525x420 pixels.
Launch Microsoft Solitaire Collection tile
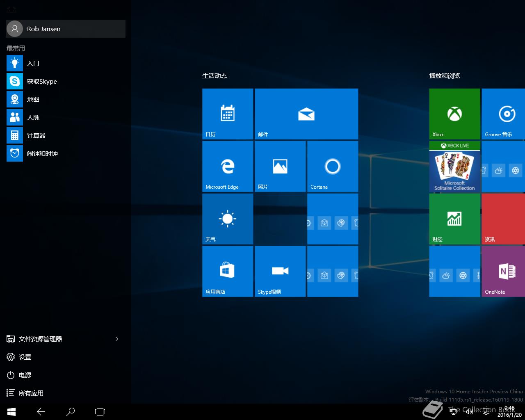454,167
